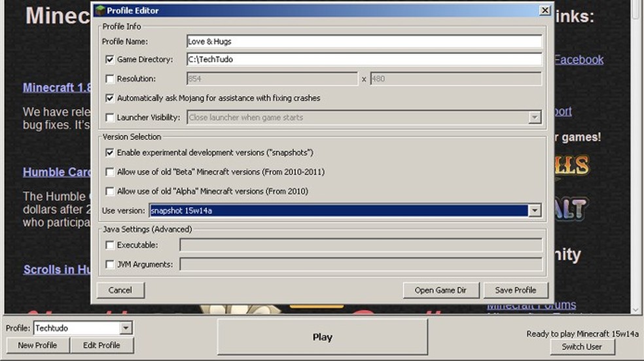Enable the Java Executable checkbox
Image resolution: width=644 pixels, height=361 pixels.
coord(110,245)
